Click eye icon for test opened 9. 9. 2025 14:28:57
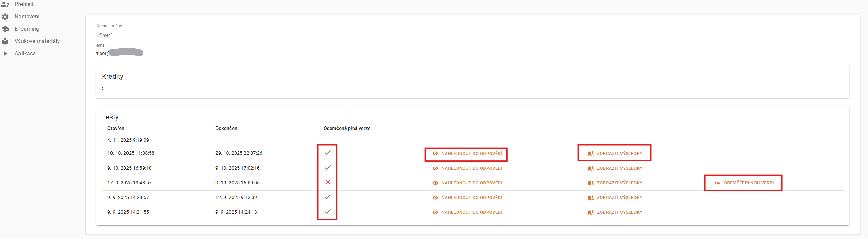This screenshot has width=868, height=239. click(x=435, y=198)
